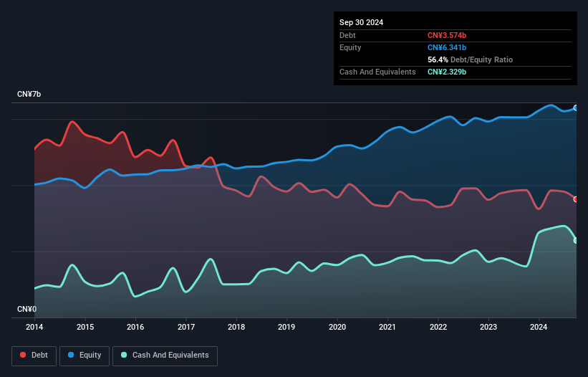The height and width of the screenshot is (377, 588).
Task: Click the Cash And Equivalents tooltip label
Action: (377, 72)
